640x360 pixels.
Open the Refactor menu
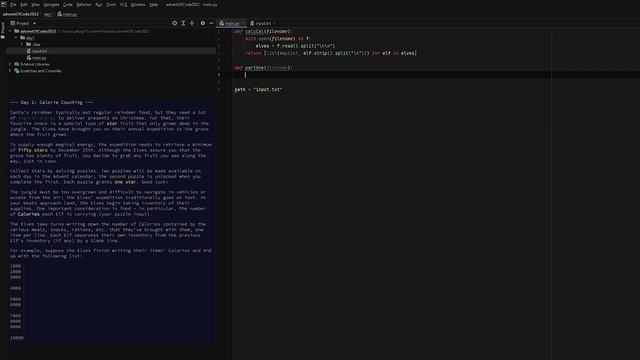84,4
